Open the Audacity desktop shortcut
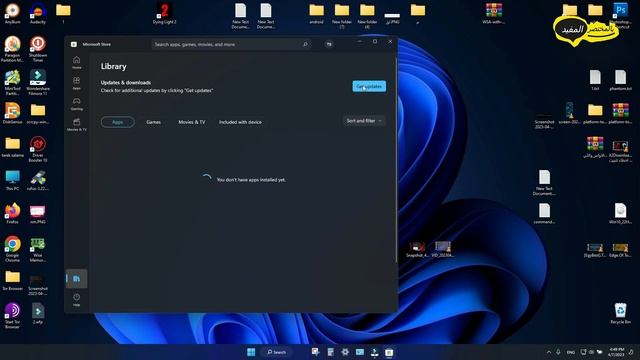This screenshot has width=640, height=360. click(x=38, y=13)
